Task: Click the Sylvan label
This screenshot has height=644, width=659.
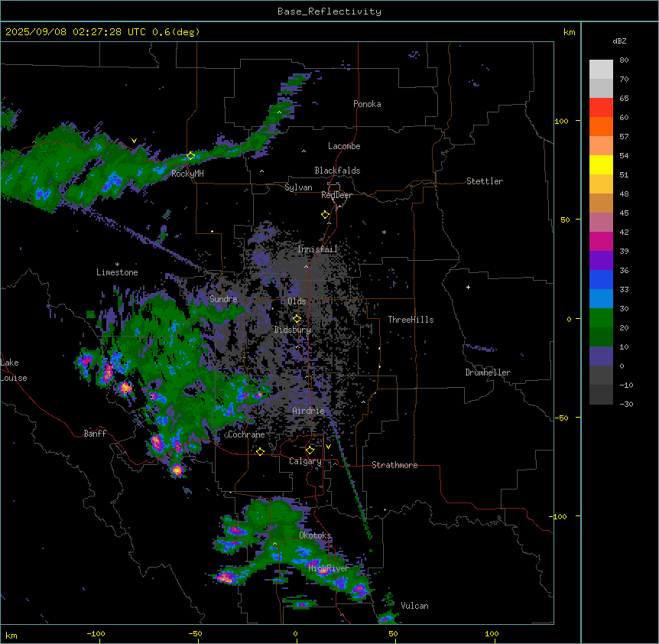Action: click(298, 187)
